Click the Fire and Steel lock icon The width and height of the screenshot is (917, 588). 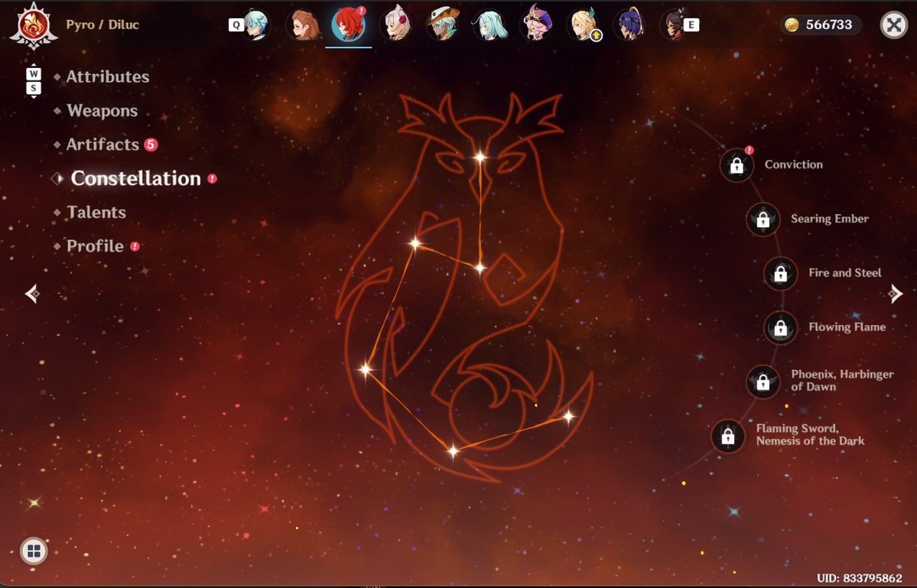781,274
